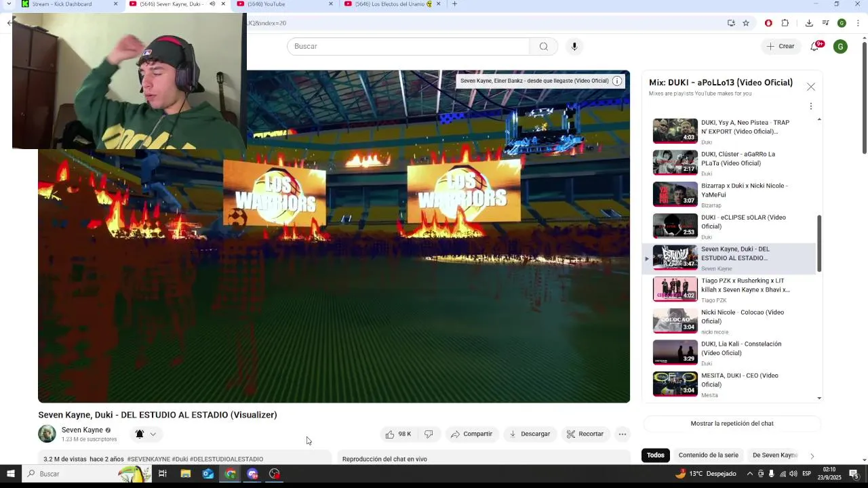Play MESITA, DUKI - CEO video
The width and height of the screenshot is (868, 488).
(675, 384)
